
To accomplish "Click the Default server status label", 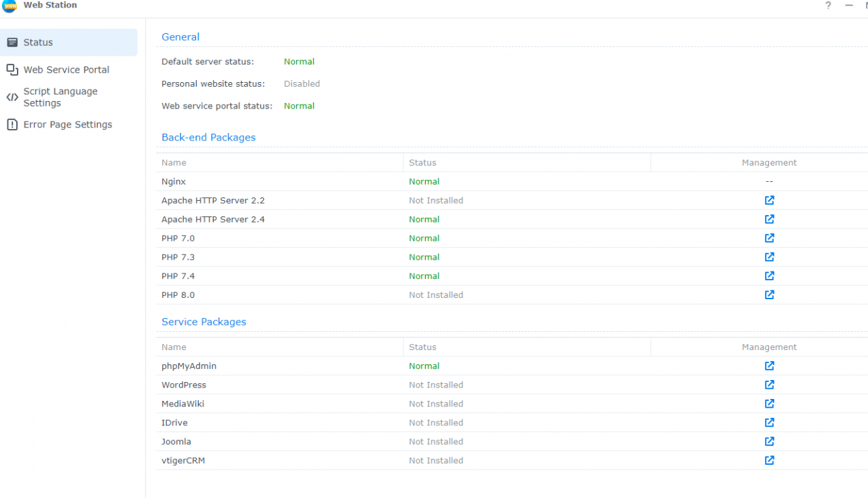I will click(208, 62).
